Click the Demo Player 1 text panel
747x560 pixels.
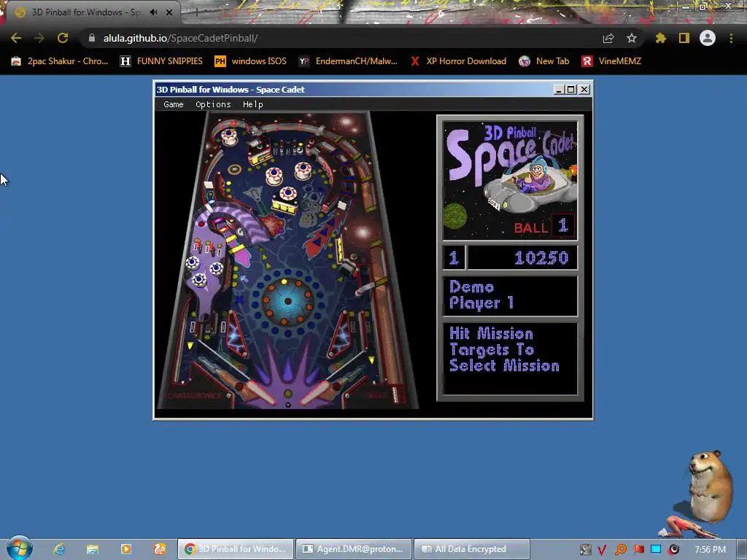(x=510, y=295)
